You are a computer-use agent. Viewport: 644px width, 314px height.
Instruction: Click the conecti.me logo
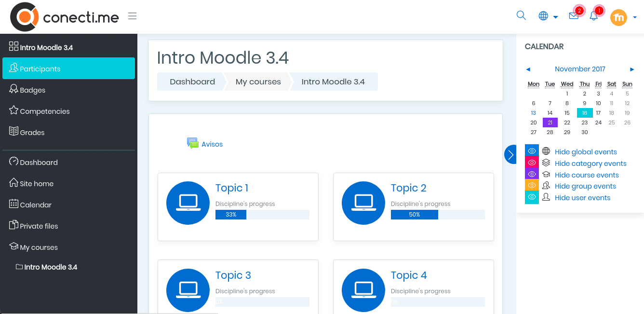pos(65,17)
